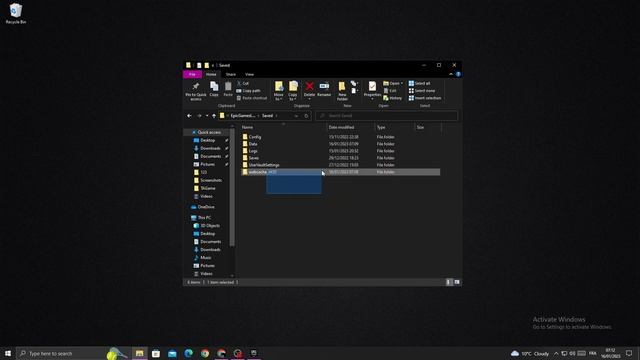The height and width of the screenshot is (360, 640).
Task: Open Microsoft Store on the taskbar
Action: [156, 353]
